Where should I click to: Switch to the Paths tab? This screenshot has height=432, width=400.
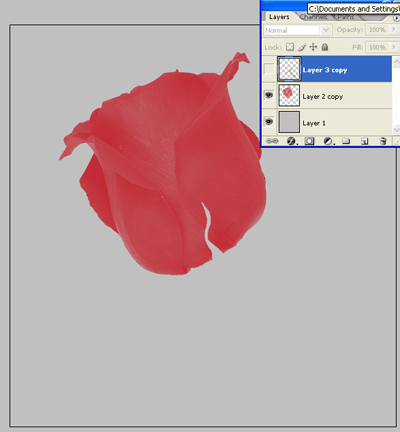pos(346,16)
